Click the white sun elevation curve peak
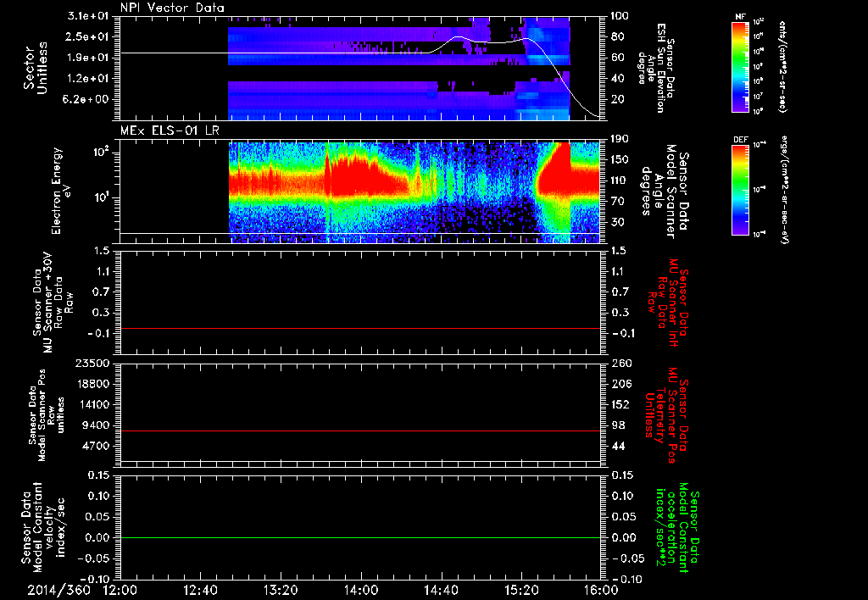This screenshot has height=600, width=868. (458, 36)
